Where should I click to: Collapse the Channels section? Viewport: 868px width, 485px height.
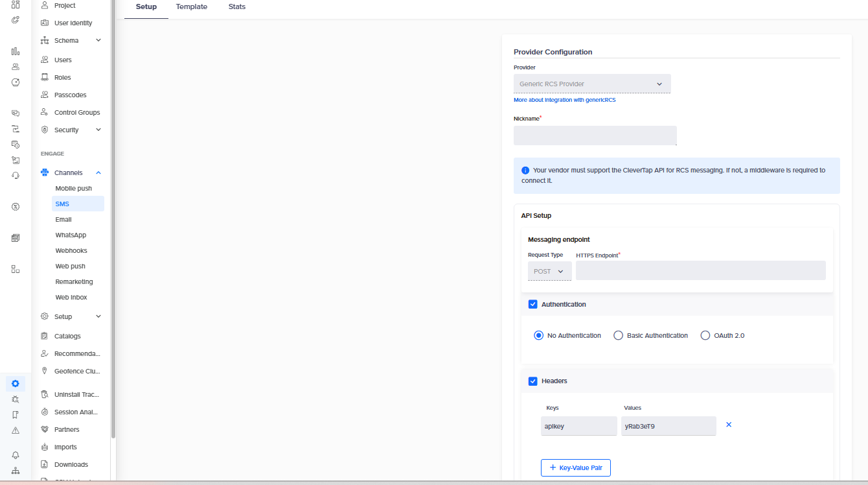[x=98, y=172]
